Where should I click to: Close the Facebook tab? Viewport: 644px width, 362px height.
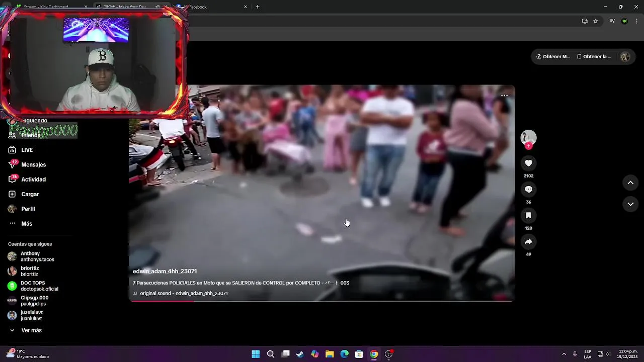[x=246, y=7]
